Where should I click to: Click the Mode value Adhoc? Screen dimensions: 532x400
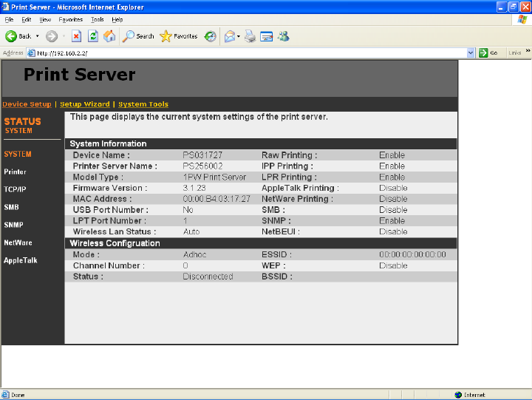(195, 254)
